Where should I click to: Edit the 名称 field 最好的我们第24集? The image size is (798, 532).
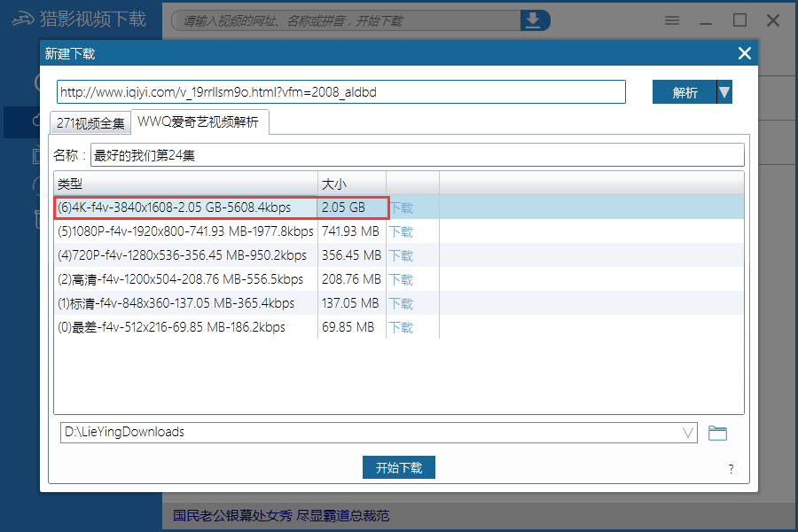coord(418,155)
